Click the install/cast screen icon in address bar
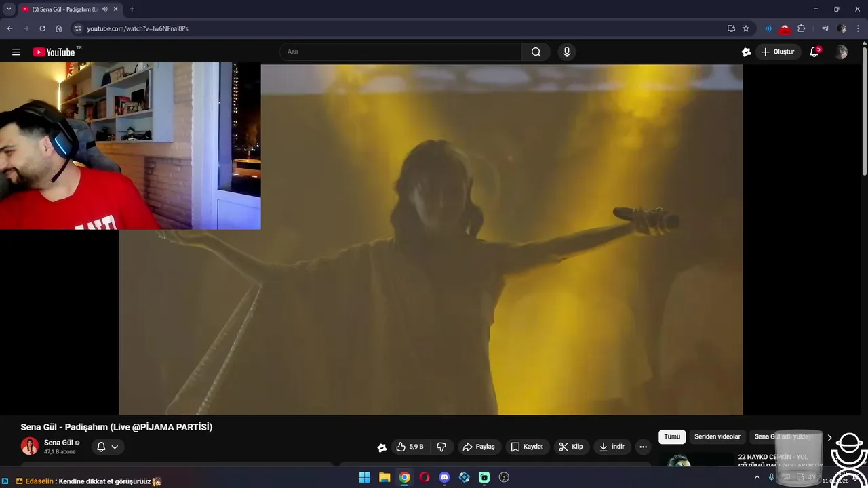The width and height of the screenshot is (868, 488). coord(731,28)
